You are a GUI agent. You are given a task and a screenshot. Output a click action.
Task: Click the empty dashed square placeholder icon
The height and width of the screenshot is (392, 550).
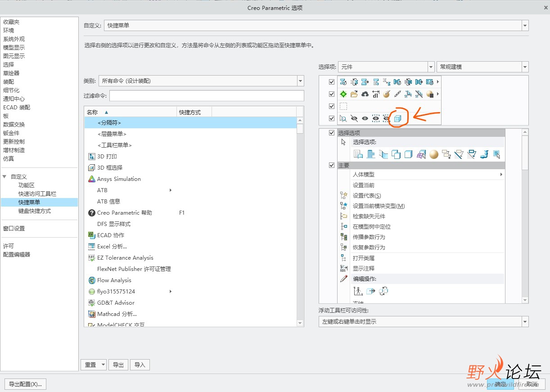tap(343, 106)
